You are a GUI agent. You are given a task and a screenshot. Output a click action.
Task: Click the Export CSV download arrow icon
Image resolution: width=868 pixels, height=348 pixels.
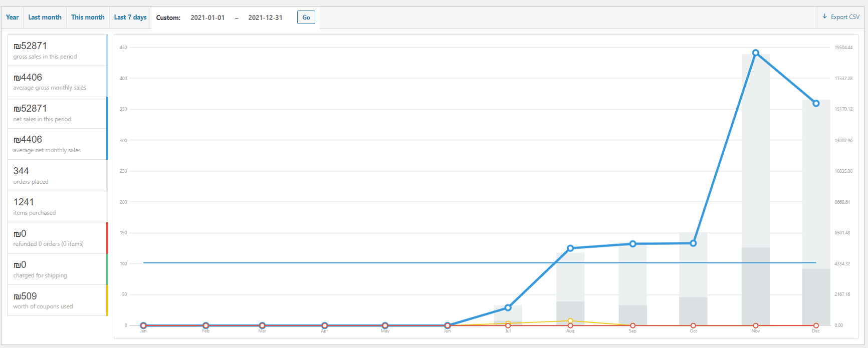click(824, 17)
